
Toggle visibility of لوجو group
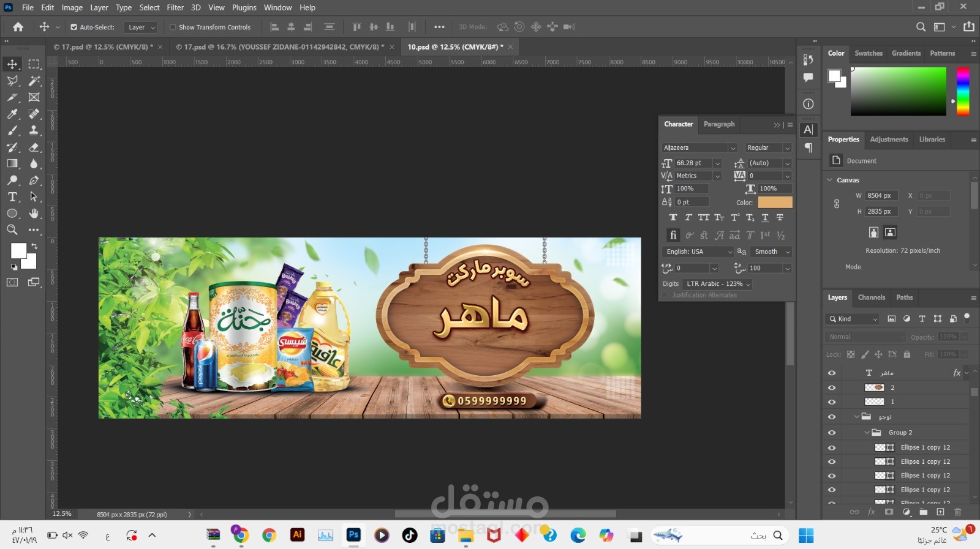pos(832,417)
